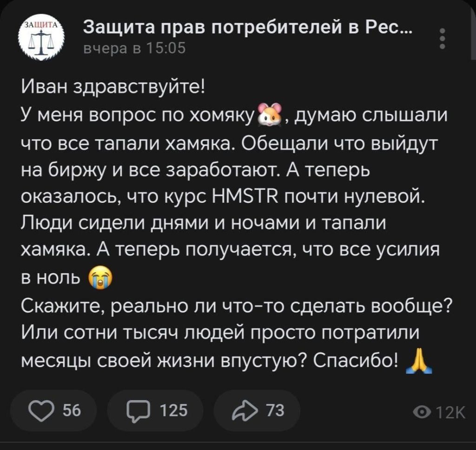476x450 pixels.
Task: Like the post with the heart icon
Action: (42, 410)
